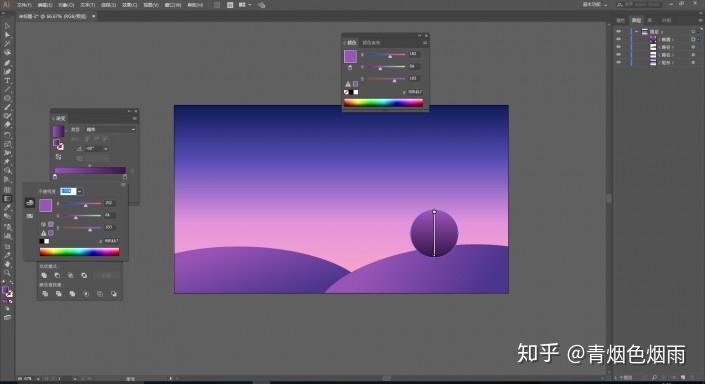Click the Minus Front shape mode icon

tap(57, 275)
